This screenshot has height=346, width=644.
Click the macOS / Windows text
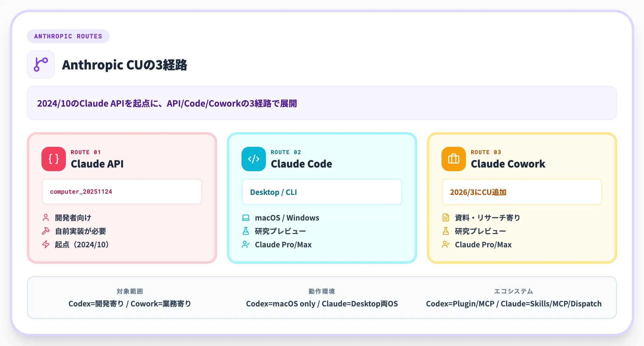pos(287,218)
